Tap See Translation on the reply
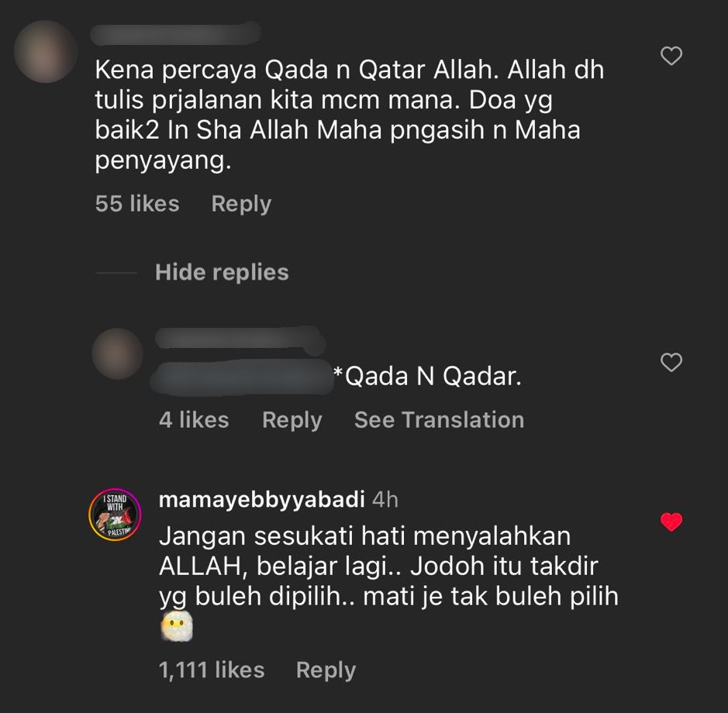The height and width of the screenshot is (713, 728). [440, 419]
